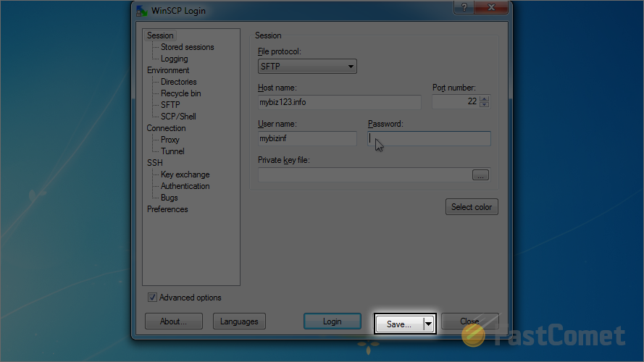The image size is (644, 362).
Task: Open Key exchange settings
Action: tap(185, 174)
